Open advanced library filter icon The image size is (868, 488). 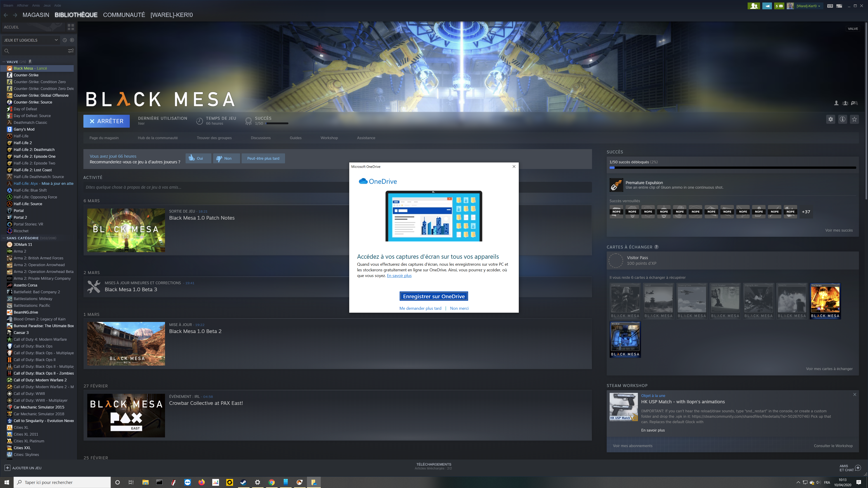(71, 51)
